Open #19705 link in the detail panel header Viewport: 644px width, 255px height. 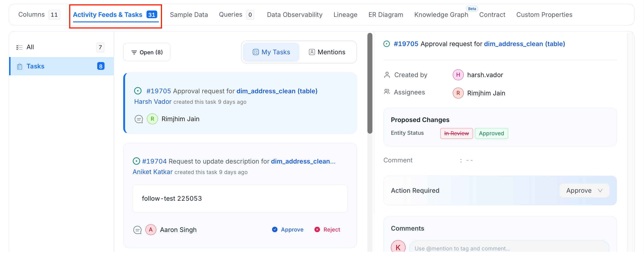(x=406, y=44)
